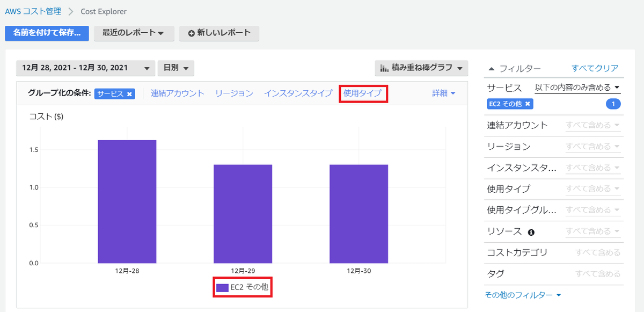This screenshot has height=312, width=644.
Task: Open the date range picker 12月 28 - 12月 30
Action: coord(85,68)
